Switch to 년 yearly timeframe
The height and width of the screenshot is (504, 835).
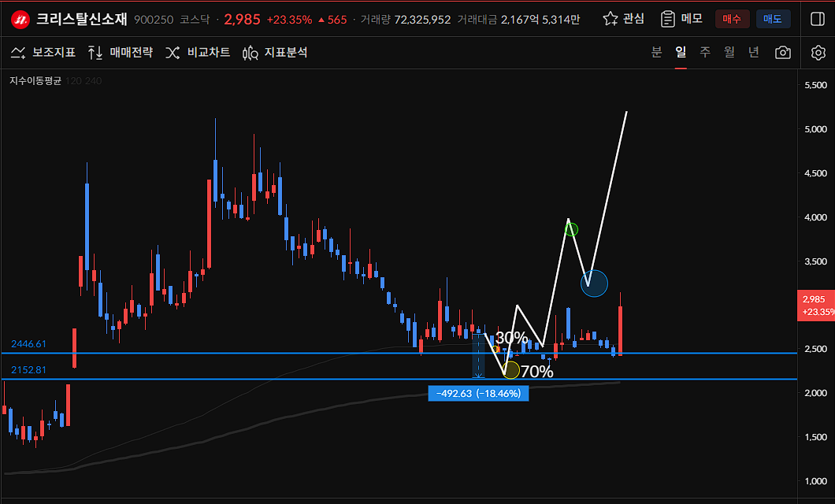click(754, 52)
